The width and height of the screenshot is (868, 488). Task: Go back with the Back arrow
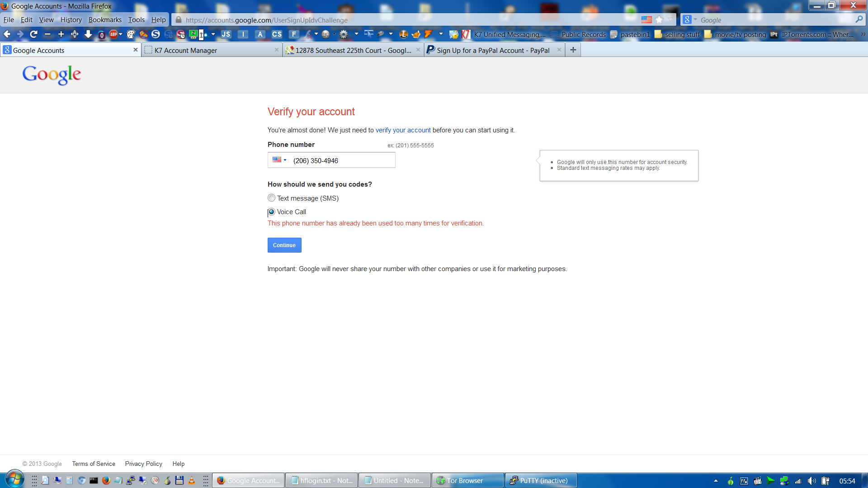coord(7,34)
